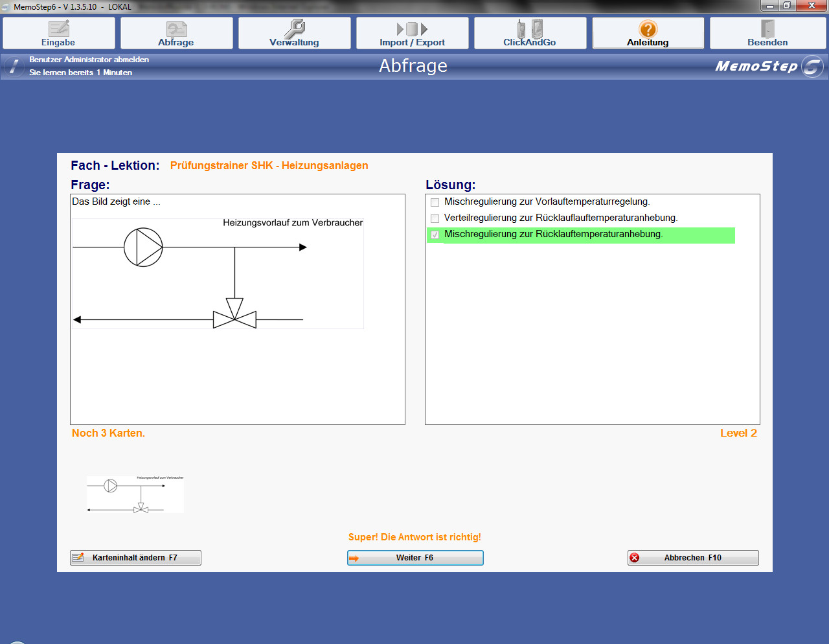The width and height of the screenshot is (829, 644).
Task: Click the MemoStep logo emblem
Action: [812, 66]
